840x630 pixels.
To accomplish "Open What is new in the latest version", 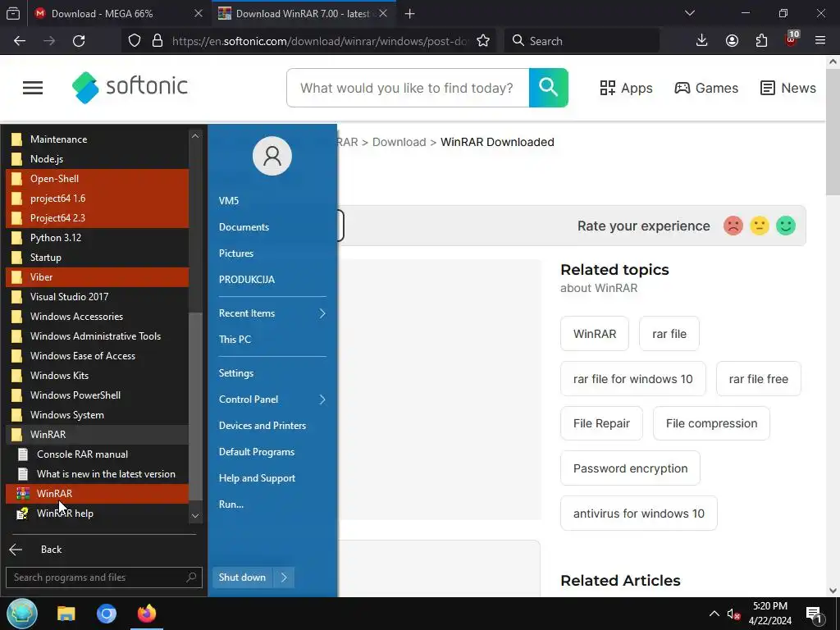I will tap(97, 474).
